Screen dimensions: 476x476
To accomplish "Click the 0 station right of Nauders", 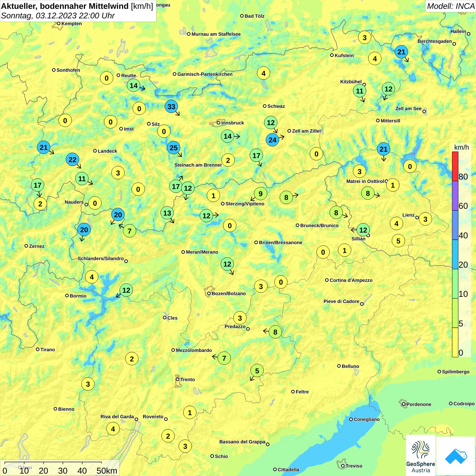I will (95, 204).
